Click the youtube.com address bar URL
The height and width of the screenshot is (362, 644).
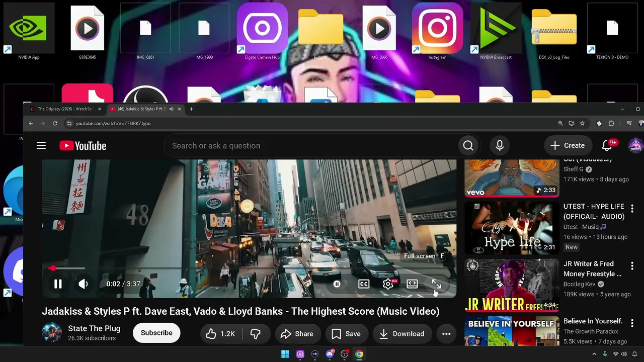tap(113, 123)
